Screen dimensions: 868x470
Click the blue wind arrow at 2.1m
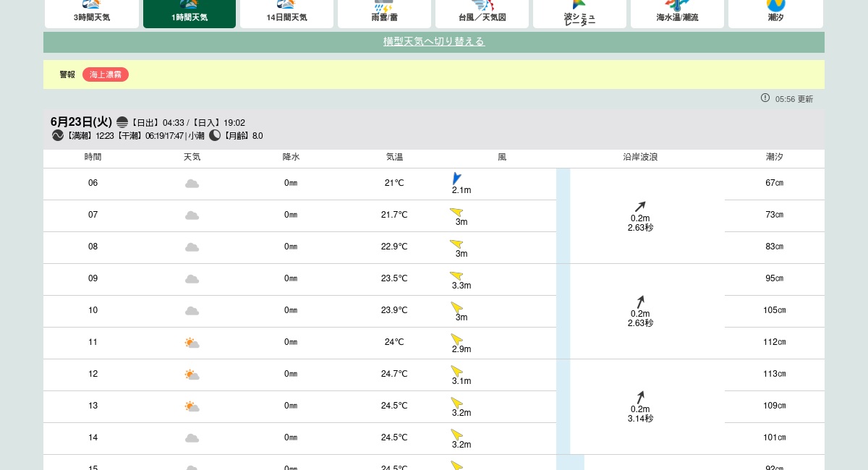[456, 179]
